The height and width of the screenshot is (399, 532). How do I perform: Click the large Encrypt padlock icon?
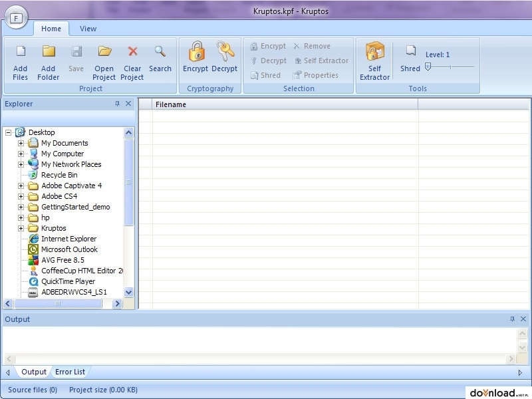click(197, 52)
